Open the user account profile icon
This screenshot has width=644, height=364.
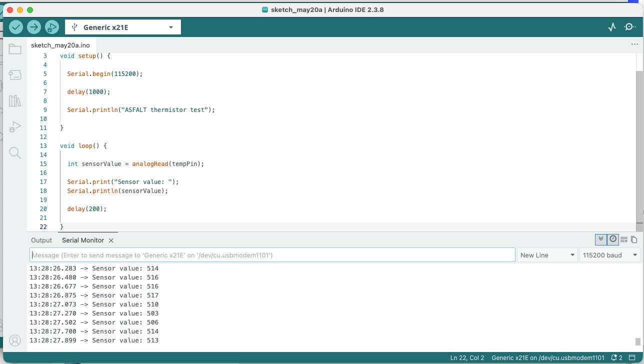click(15, 341)
